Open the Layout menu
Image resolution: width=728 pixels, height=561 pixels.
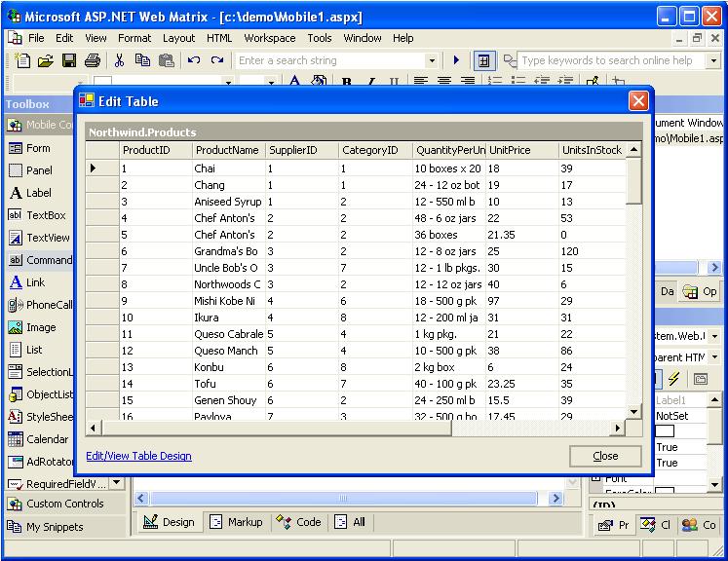pos(178,38)
